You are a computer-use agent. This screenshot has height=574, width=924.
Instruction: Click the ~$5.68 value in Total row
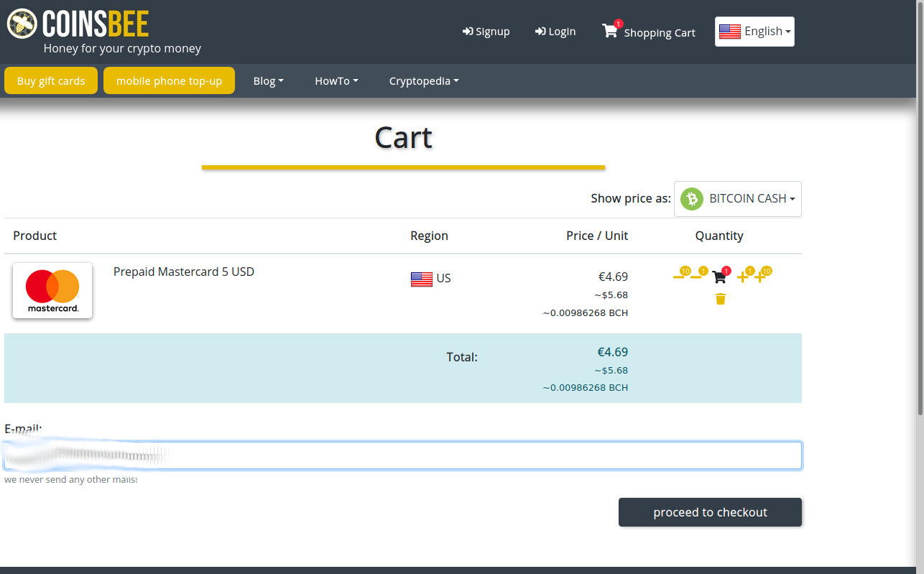coord(611,371)
